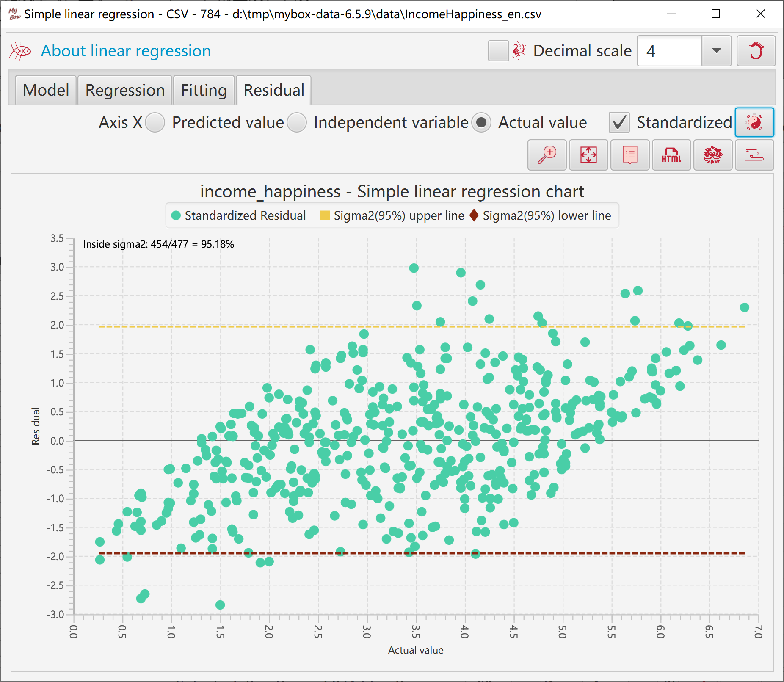Select Actual value radio for Axis X
784x682 pixels.
[x=481, y=122]
